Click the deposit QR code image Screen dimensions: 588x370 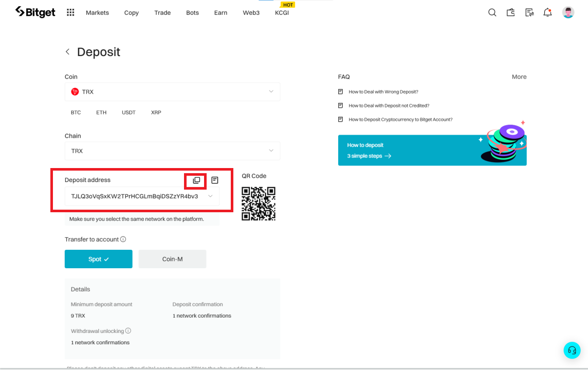point(259,203)
